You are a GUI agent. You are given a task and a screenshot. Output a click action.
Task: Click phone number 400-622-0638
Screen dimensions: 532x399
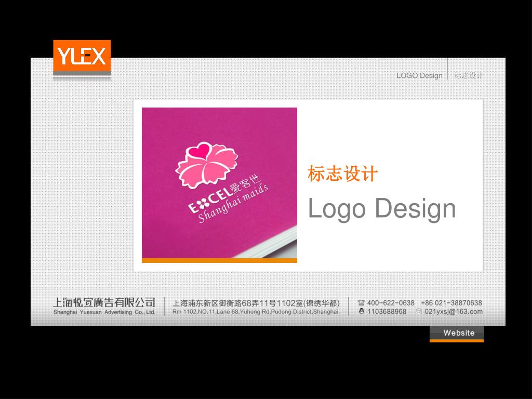(391, 303)
